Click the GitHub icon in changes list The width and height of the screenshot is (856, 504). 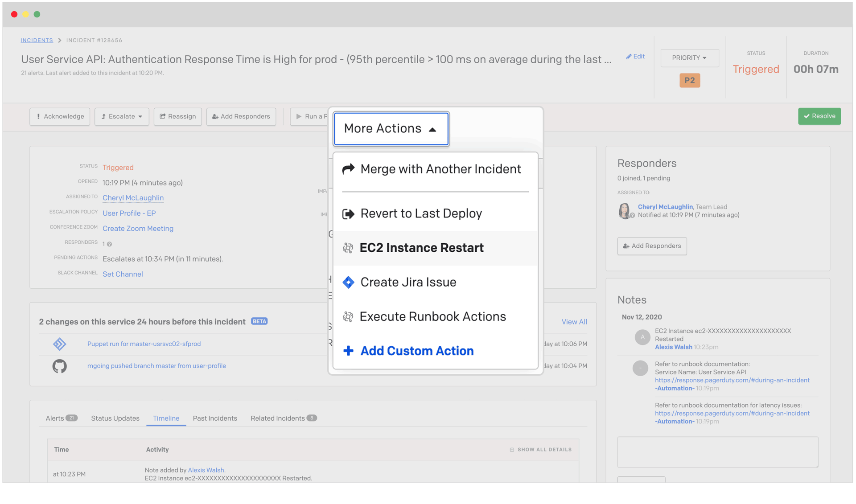point(60,366)
